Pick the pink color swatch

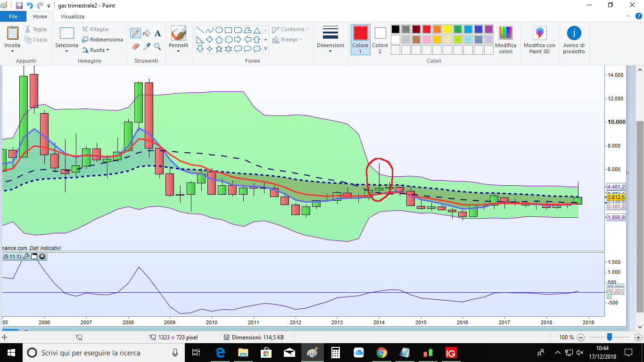point(427,40)
